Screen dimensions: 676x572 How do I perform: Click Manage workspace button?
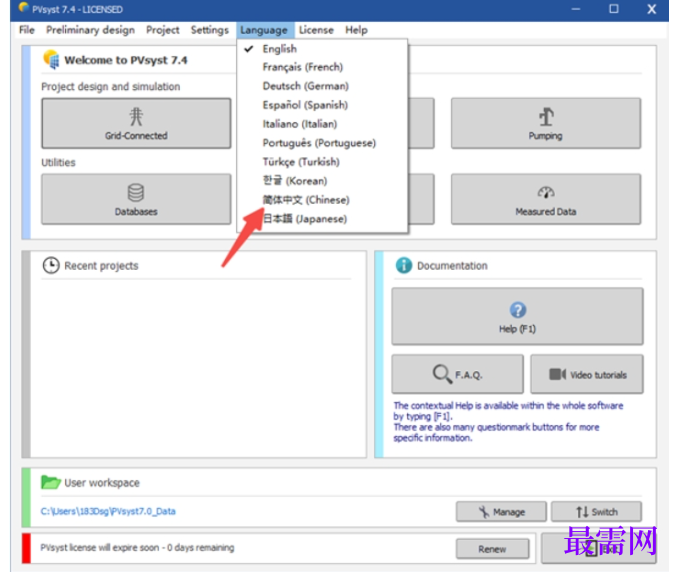pyautogui.click(x=501, y=512)
